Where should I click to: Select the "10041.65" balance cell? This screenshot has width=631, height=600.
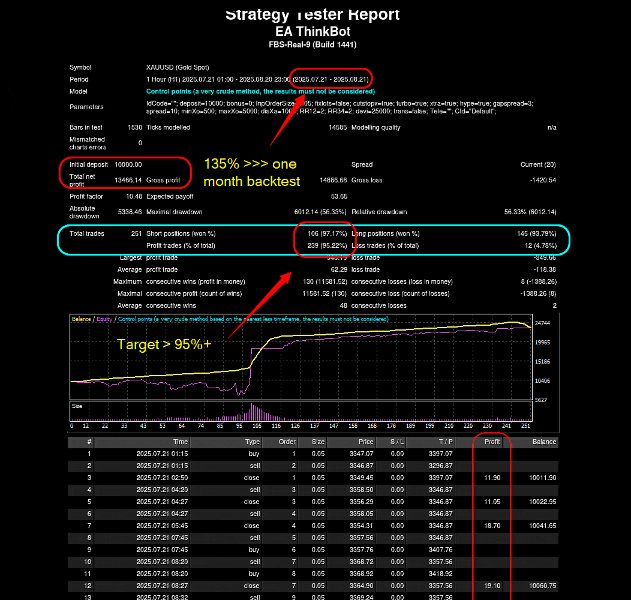point(542,526)
